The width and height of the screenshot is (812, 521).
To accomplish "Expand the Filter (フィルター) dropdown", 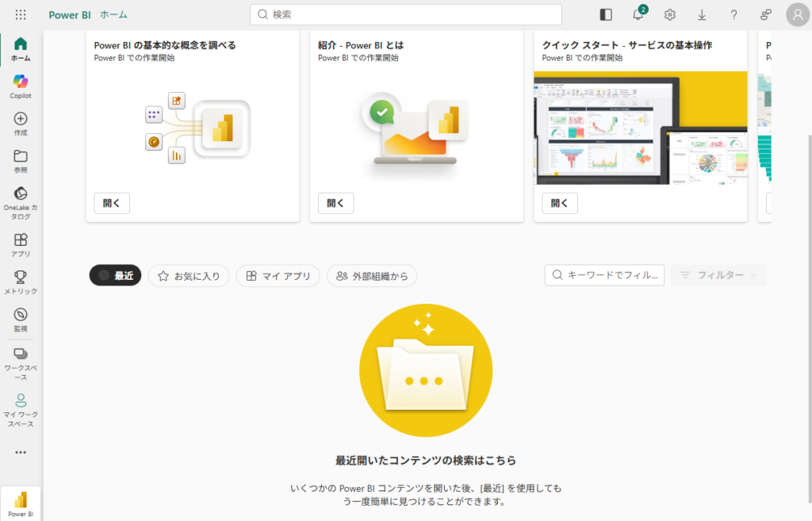I will click(x=718, y=275).
